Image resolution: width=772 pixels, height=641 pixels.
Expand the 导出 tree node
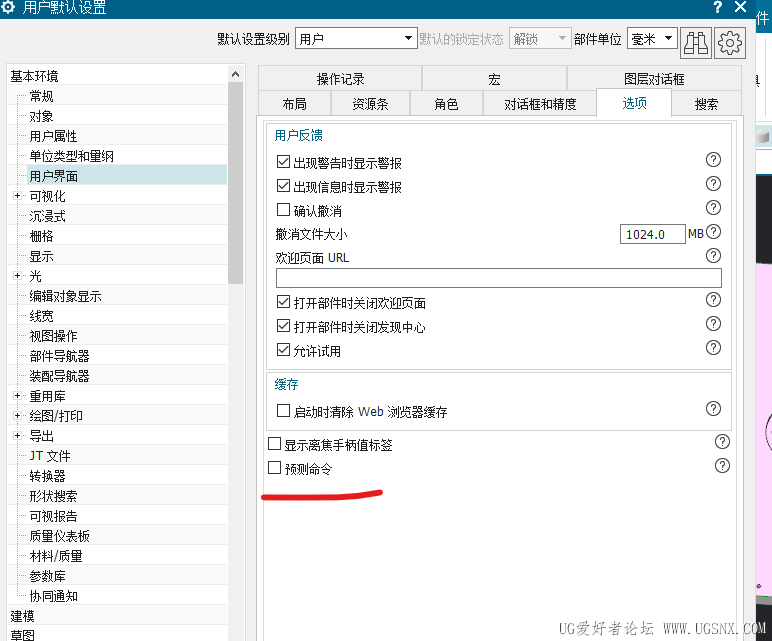click(x=17, y=436)
